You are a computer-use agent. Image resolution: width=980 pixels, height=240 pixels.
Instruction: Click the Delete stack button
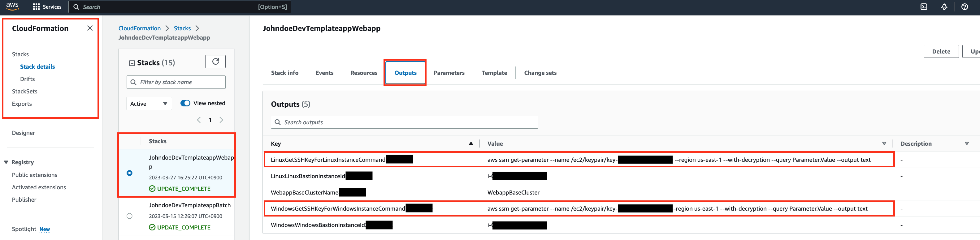point(941,51)
